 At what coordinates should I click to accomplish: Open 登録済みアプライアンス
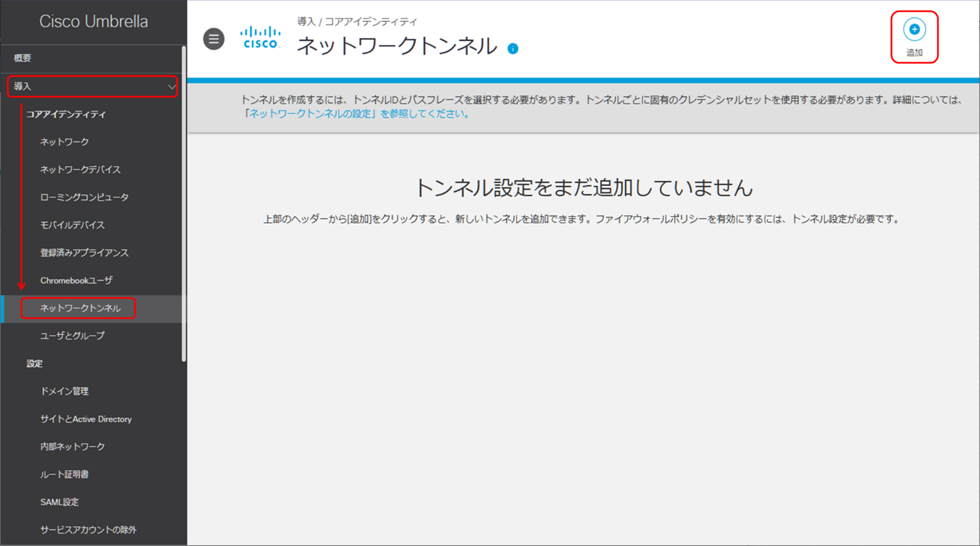pos(84,252)
